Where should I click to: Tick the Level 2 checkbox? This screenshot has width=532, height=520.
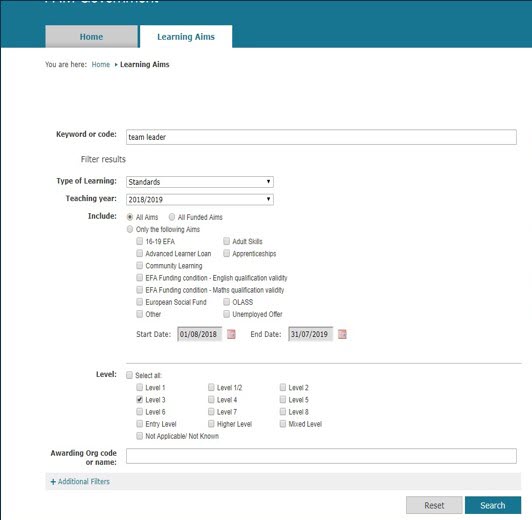click(x=283, y=387)
